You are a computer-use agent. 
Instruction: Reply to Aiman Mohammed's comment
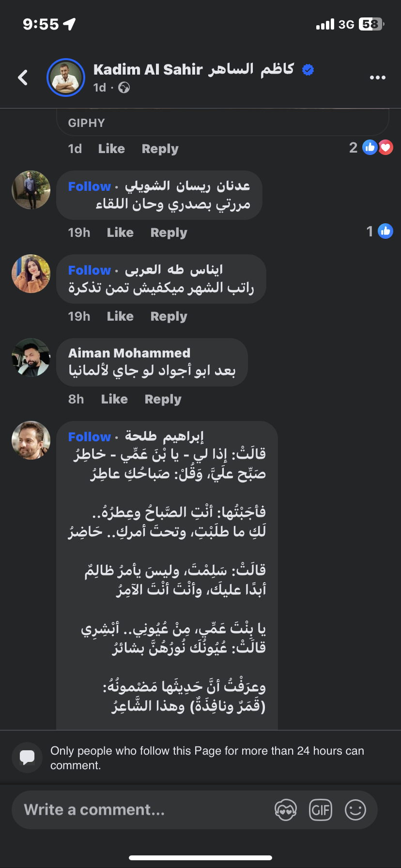[x=163, y=399]
